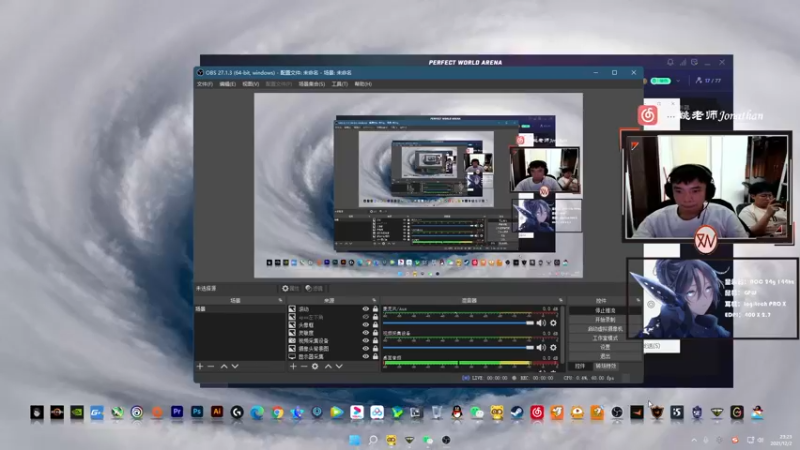
Task: Launch Adobe Photoshop from the dock
Action: (197, 412)
